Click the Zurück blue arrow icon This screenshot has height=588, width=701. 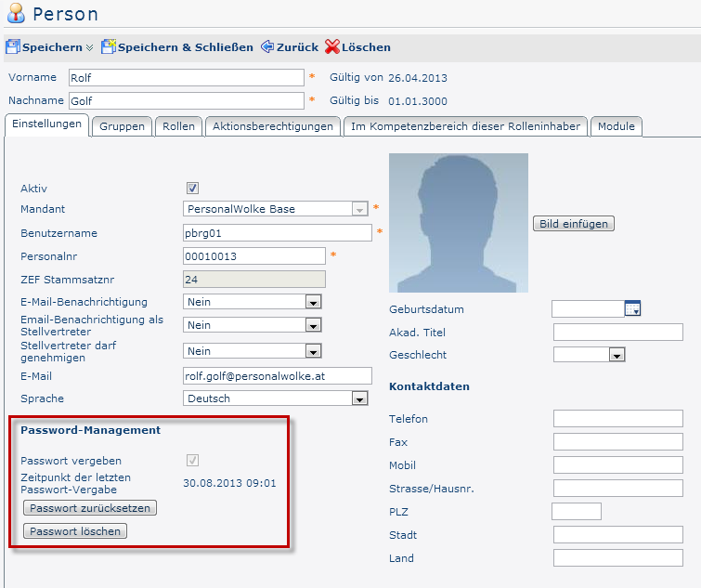267,46
